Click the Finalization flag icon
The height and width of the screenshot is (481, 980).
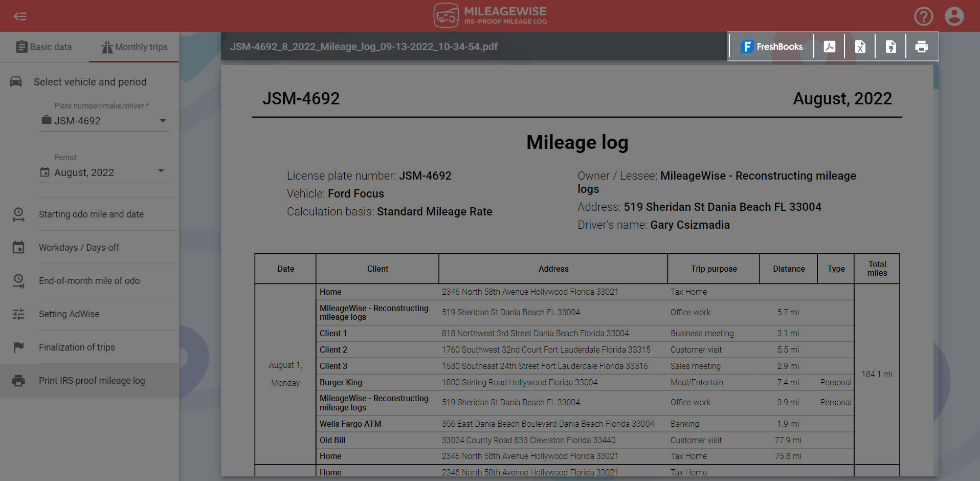pyautogui.click(x=18, y=347)
